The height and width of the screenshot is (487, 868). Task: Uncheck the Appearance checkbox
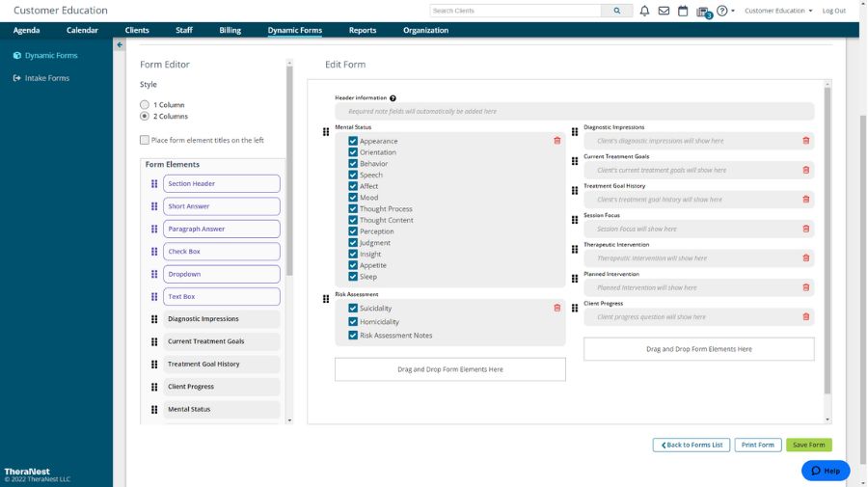coord(353,141)
